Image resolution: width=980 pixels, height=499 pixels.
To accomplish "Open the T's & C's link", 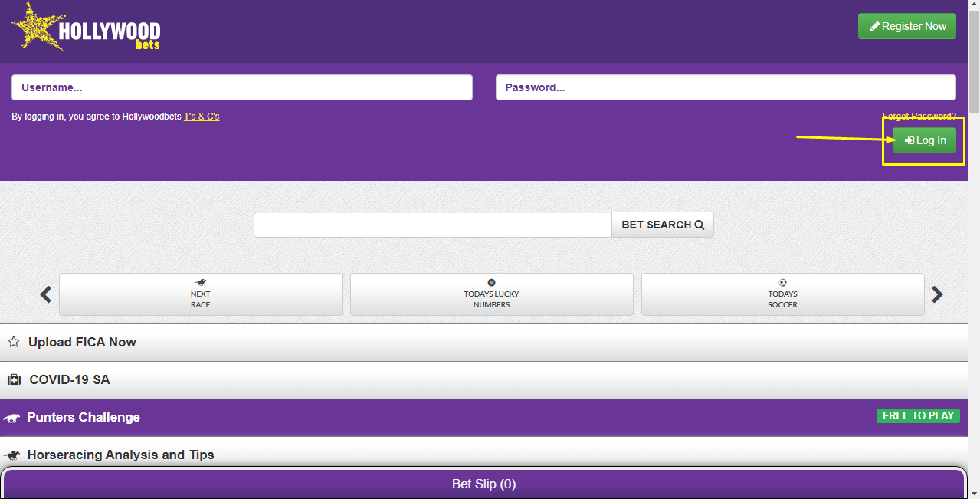I will tap(202, 116).
